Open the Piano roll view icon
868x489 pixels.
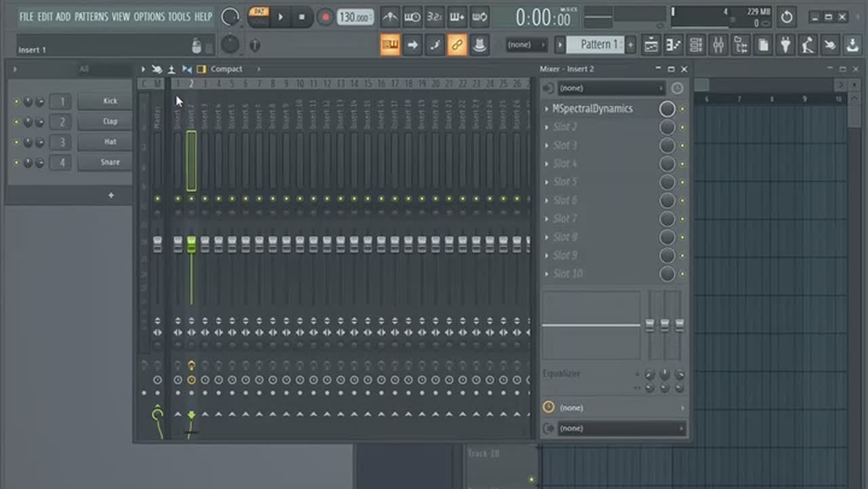[673, 45]
